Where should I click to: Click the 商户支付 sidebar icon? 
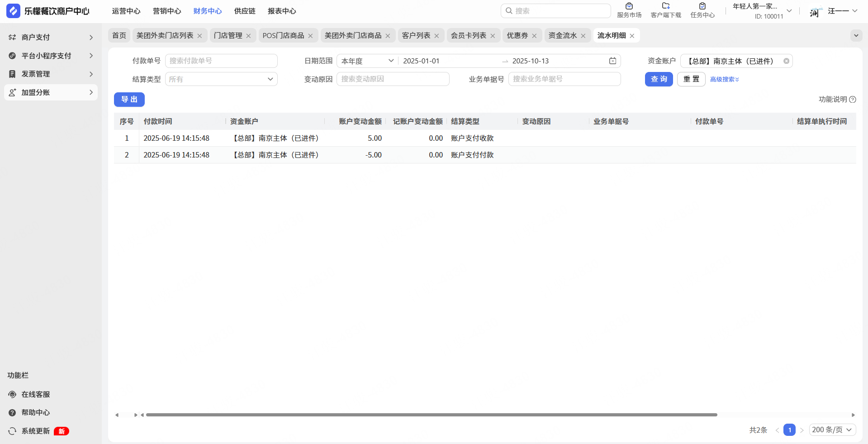point(12,37)
